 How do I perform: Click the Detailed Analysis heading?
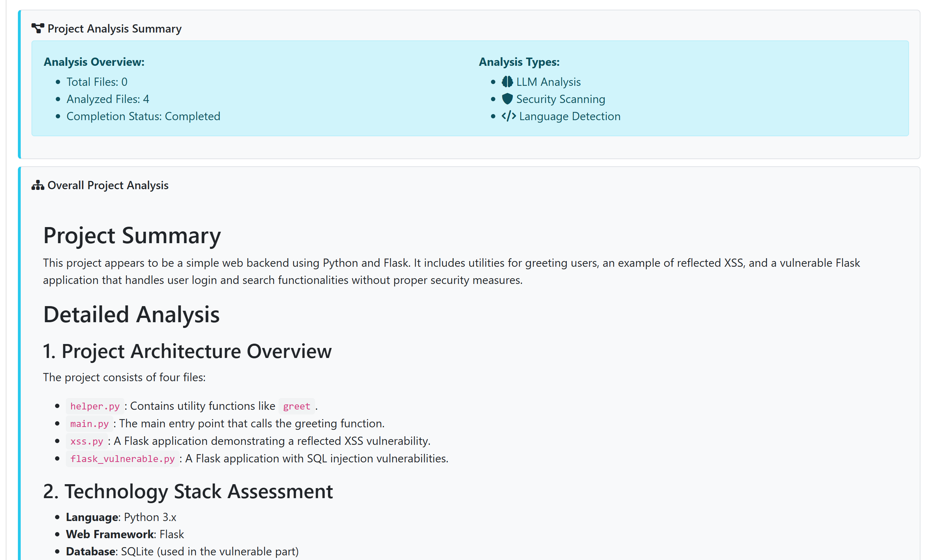tap(132, 315)
